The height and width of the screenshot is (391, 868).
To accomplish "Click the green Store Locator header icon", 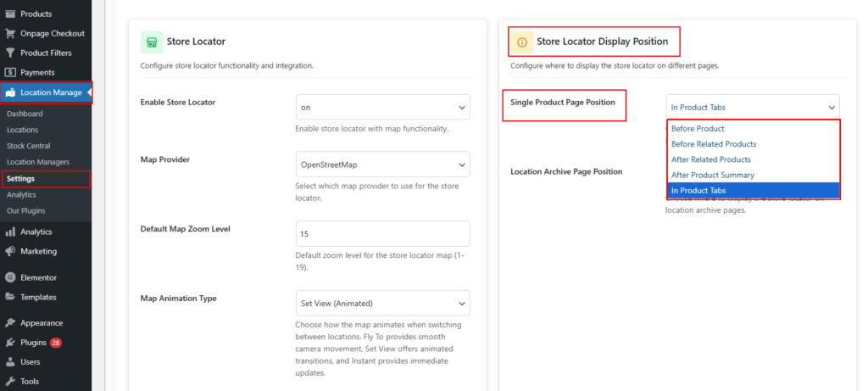I will pyautogui.click(x=151, y=42).
